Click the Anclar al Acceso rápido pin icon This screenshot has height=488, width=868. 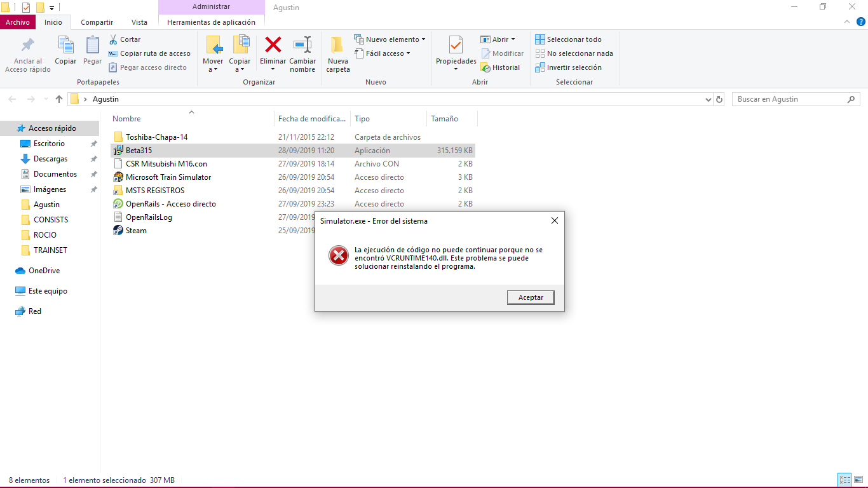[28, 45]
